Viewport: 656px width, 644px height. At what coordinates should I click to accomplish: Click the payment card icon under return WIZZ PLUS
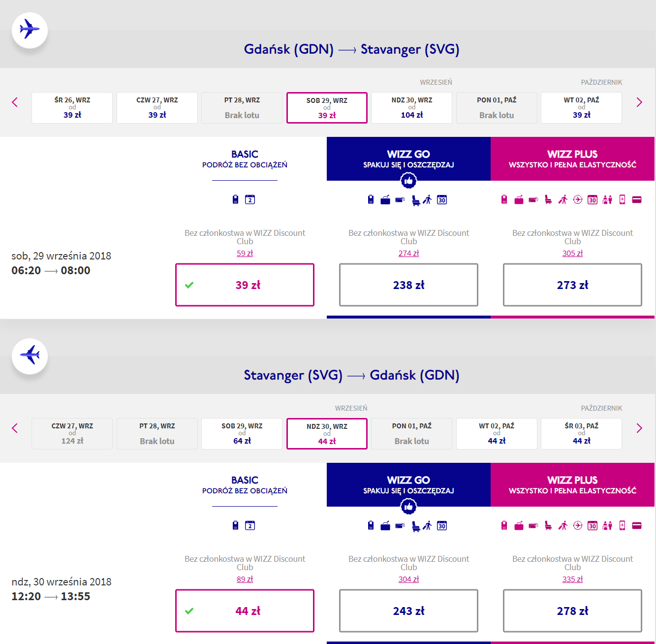[637, 525]
